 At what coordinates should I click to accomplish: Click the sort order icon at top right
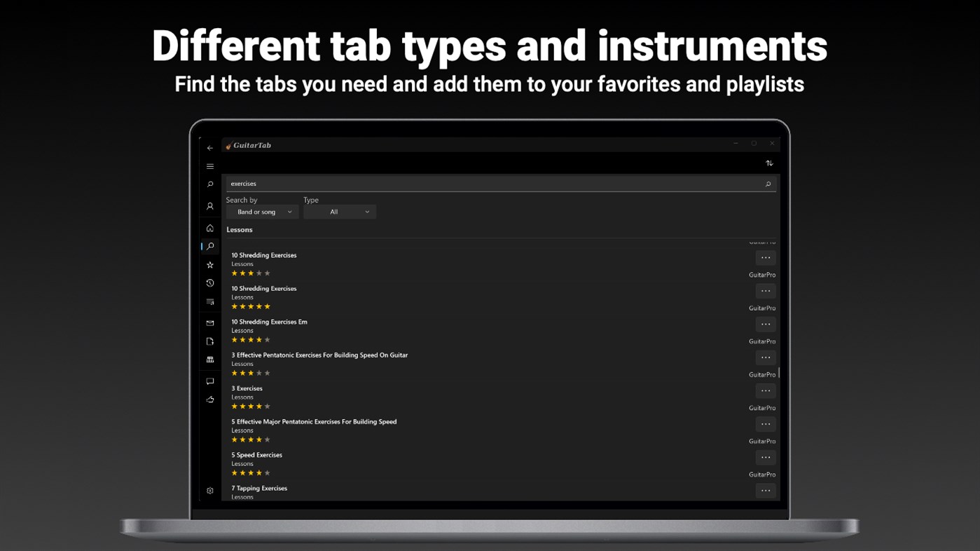point(769,163)
